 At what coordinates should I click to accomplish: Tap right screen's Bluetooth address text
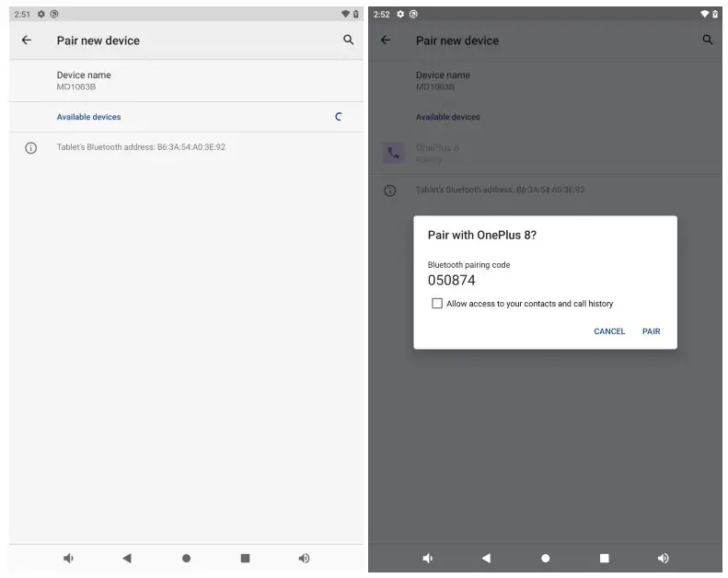500,190
